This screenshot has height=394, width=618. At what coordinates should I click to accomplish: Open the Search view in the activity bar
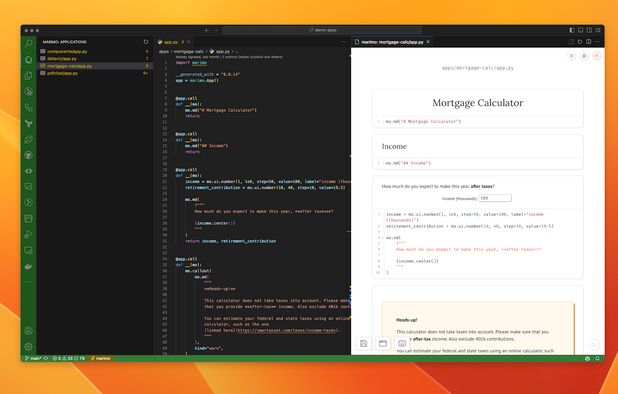click(28, 43)
